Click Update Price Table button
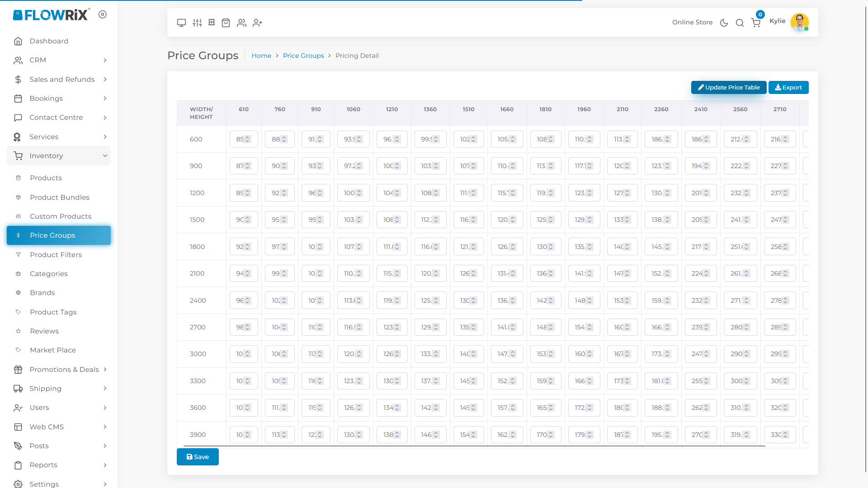The height and width of the screenshot is (488, 868). pos(728,88)
